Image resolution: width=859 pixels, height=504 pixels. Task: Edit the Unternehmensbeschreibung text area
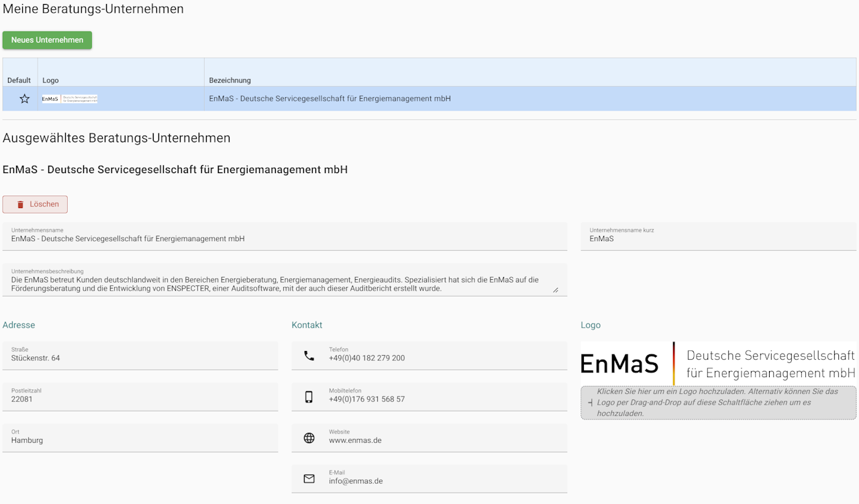click(285, 280)
